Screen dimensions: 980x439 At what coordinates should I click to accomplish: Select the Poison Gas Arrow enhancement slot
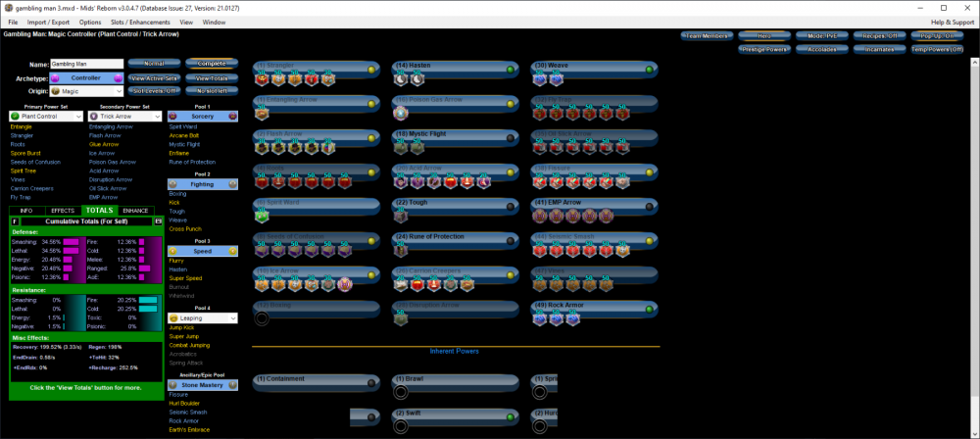[401, 113]
